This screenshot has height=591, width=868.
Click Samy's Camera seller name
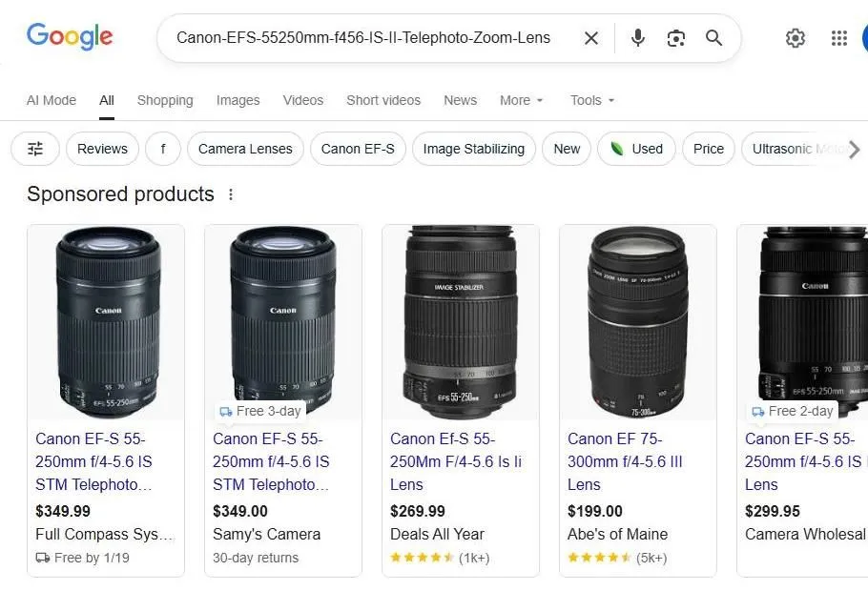tap(266, 534)
